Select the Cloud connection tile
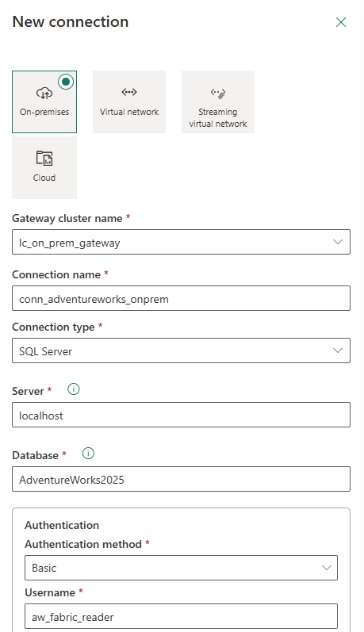Image resolution: width=364 pixels, height=632 pixels. 44,167
